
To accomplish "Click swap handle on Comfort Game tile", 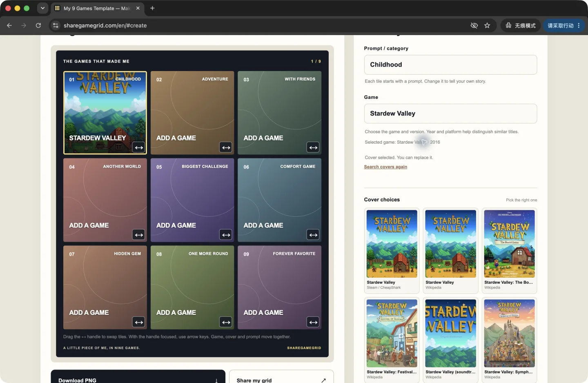I will (313, 235).
